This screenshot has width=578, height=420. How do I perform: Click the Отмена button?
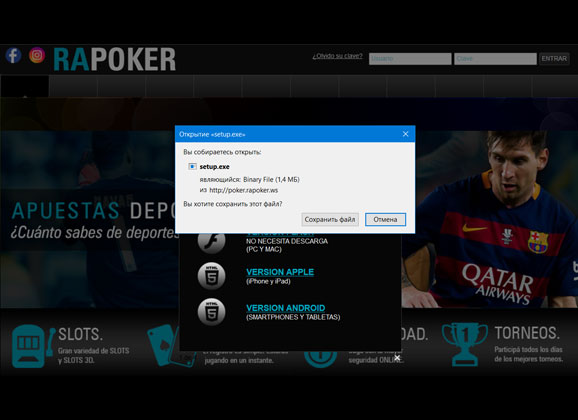(x=386, y=219)
